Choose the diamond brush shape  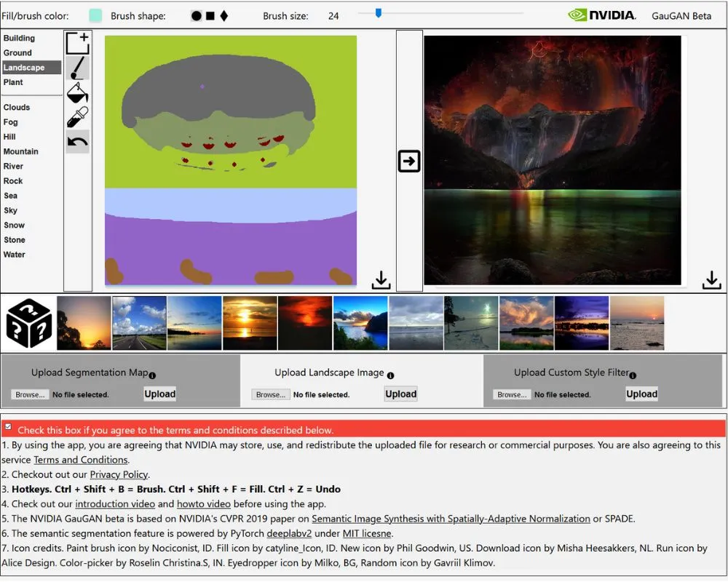(224, 16)
